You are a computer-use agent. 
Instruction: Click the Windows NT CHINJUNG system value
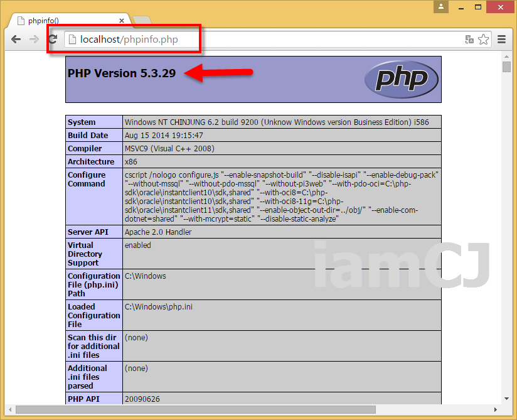pyautogui.click(x=277, y=122)
